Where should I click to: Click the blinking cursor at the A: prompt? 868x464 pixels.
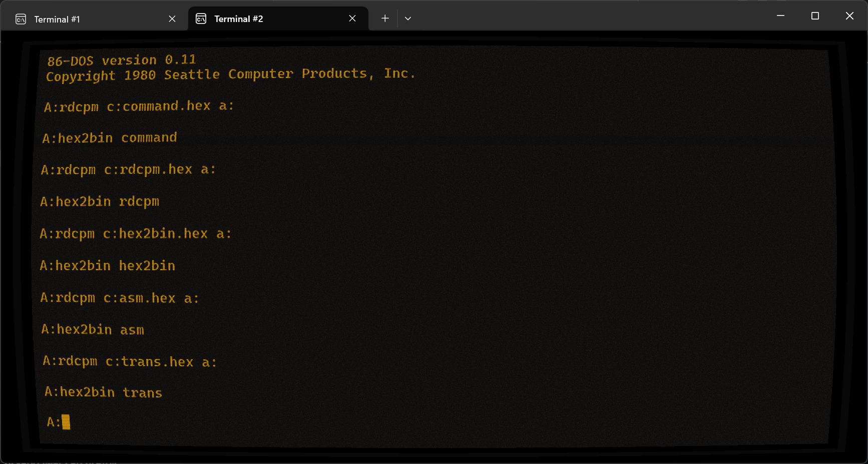click(66, 422)
